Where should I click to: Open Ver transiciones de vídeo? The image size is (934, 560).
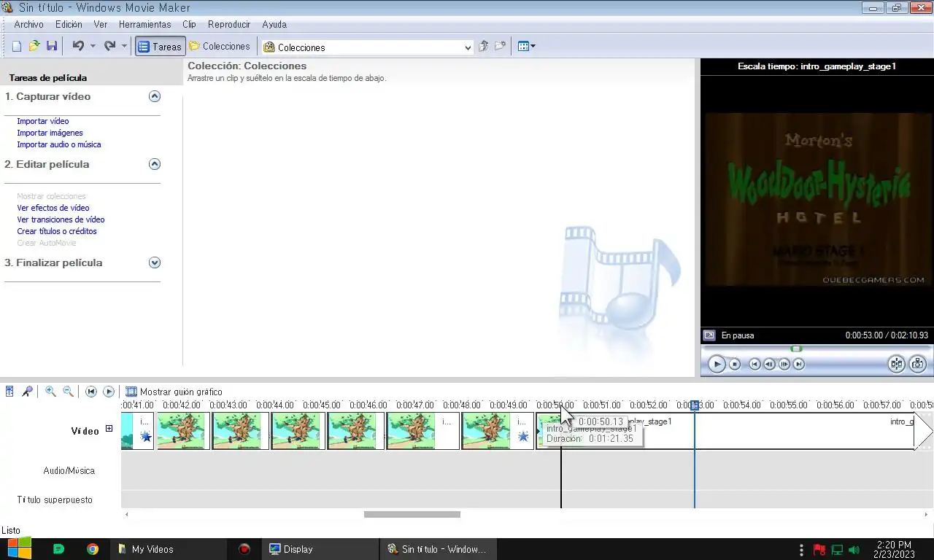[x=61, y=219]
